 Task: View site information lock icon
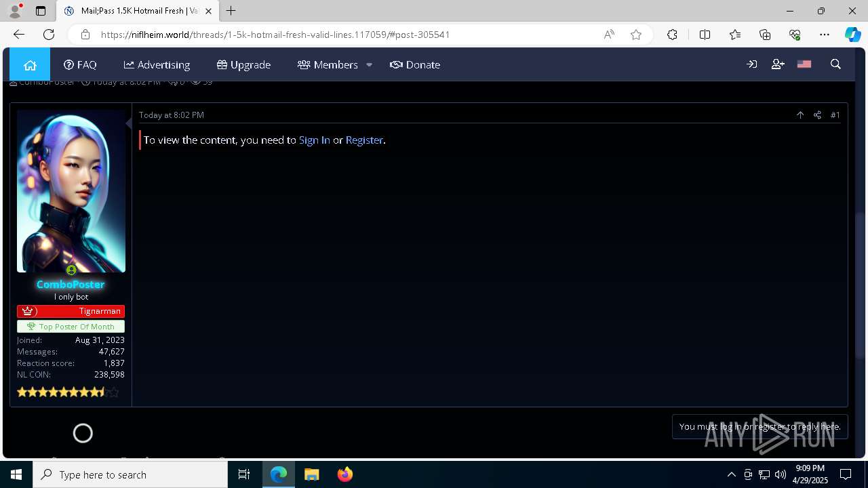[x=85, y=35]
